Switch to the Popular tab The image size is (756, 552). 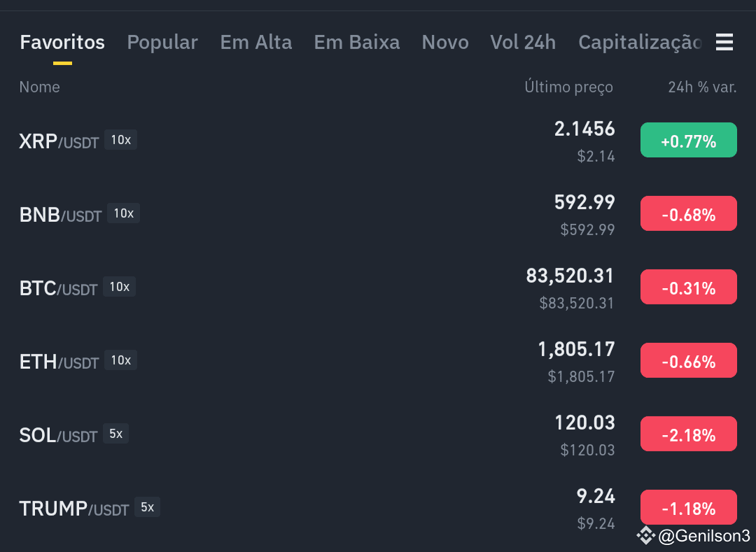tap(162, 43)
